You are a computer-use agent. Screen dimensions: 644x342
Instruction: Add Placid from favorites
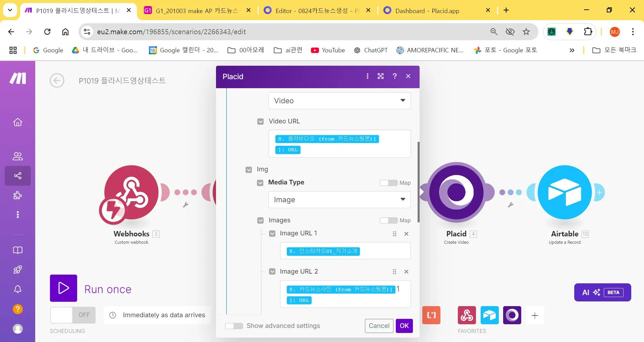pyautogui.click(x=512, y=315)
